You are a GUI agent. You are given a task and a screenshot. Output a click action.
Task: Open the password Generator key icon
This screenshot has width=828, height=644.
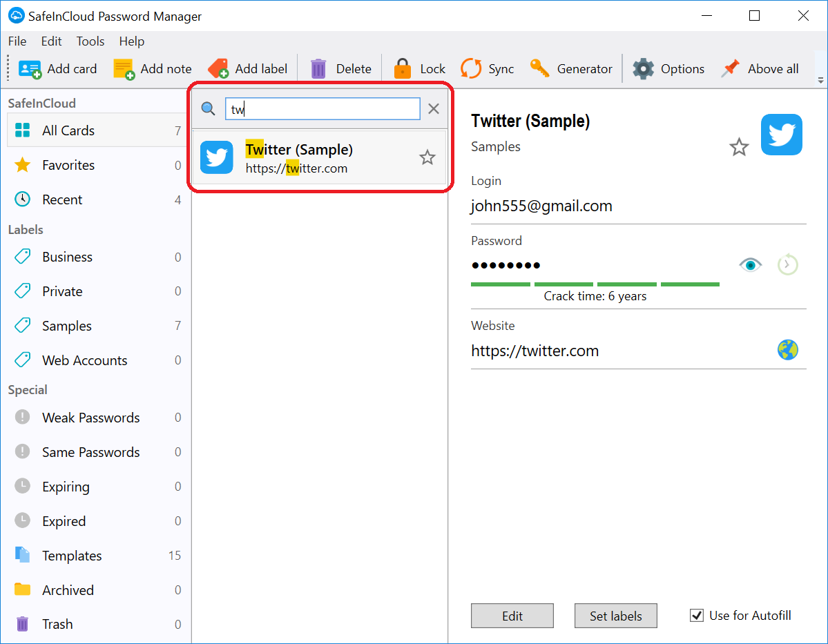click(539, 68)
